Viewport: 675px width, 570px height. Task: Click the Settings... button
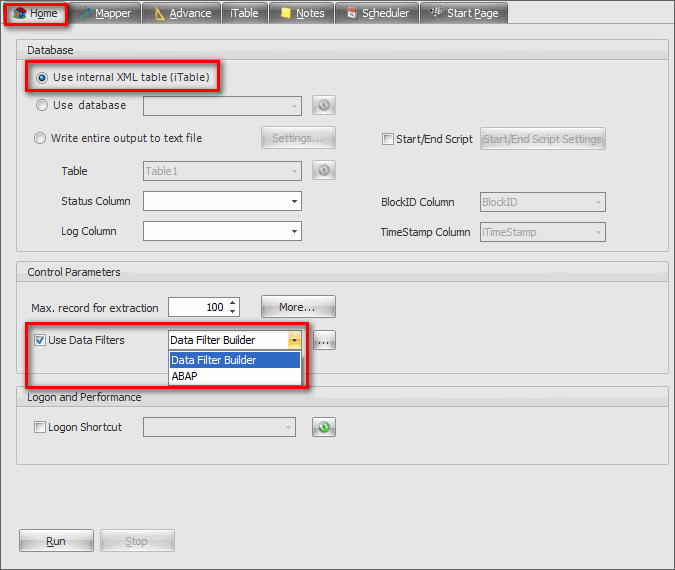(x=298, y=138)
